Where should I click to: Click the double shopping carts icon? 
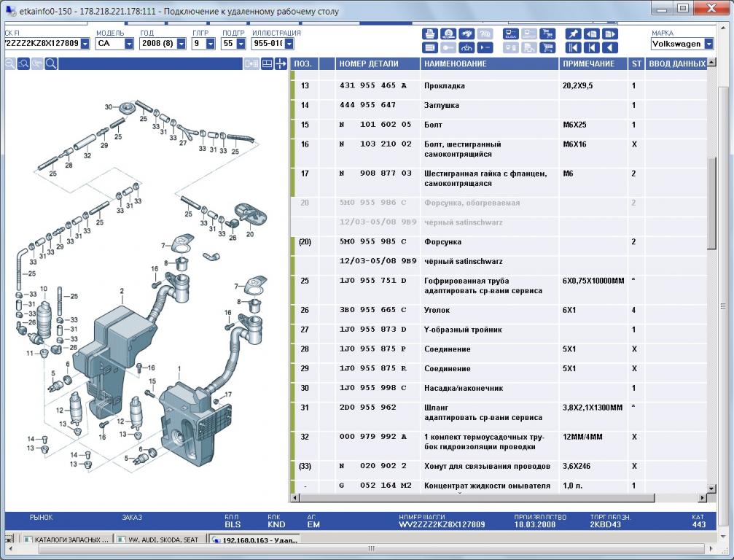(547, 34)
